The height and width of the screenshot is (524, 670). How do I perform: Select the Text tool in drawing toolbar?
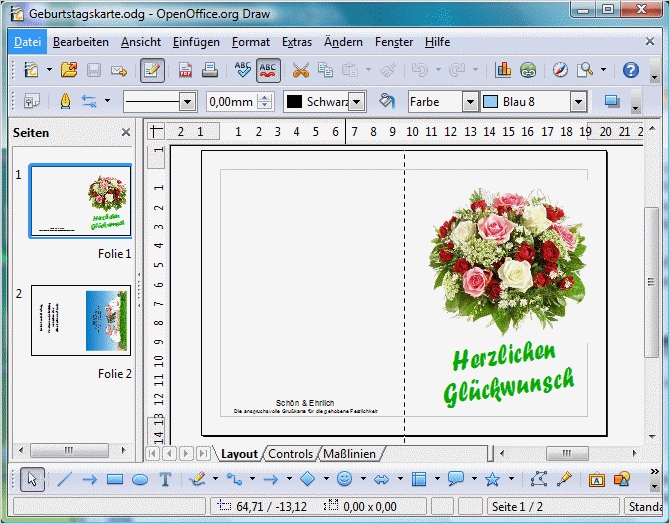(x=166, y=479)
